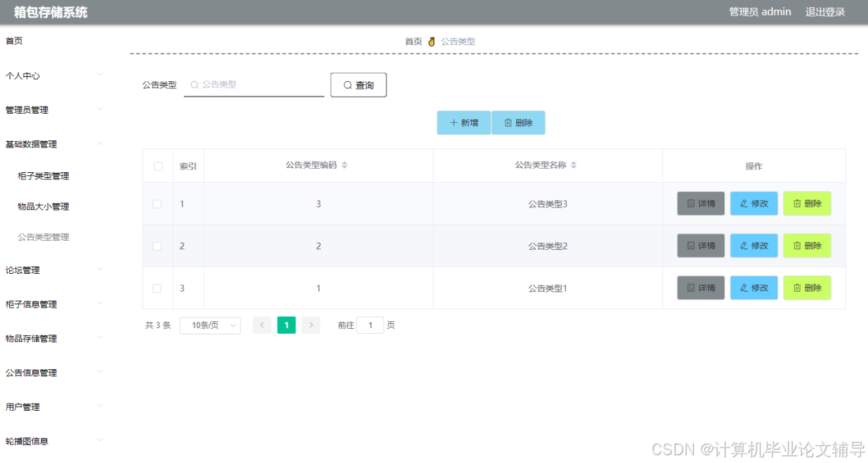View 详情 for 公告类型2

[701, 246]
